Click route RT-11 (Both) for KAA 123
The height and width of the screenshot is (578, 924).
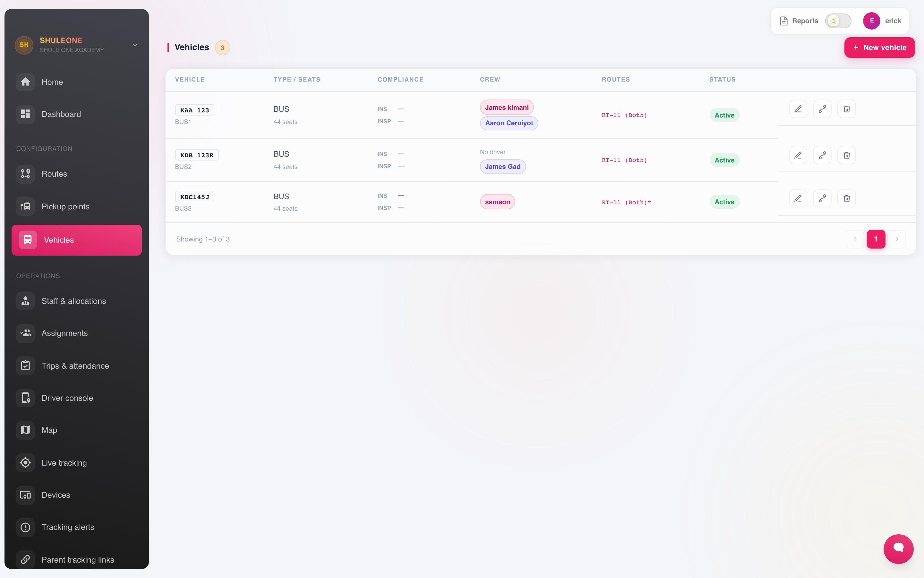tap(624, 115)
